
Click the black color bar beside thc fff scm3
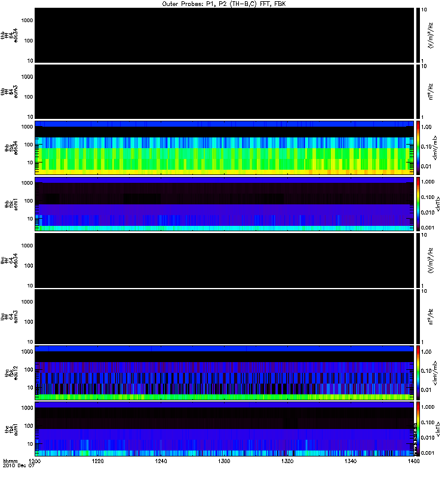point(418,317)
